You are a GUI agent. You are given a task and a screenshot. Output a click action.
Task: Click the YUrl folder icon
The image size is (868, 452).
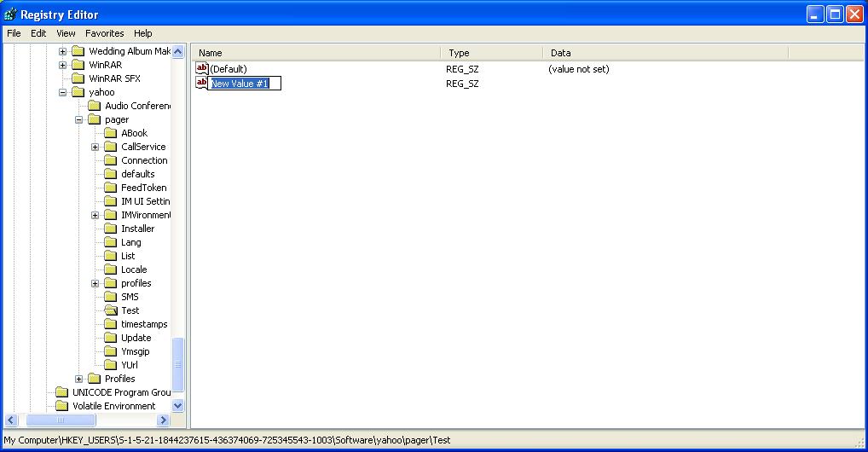(x=111, y=365)
